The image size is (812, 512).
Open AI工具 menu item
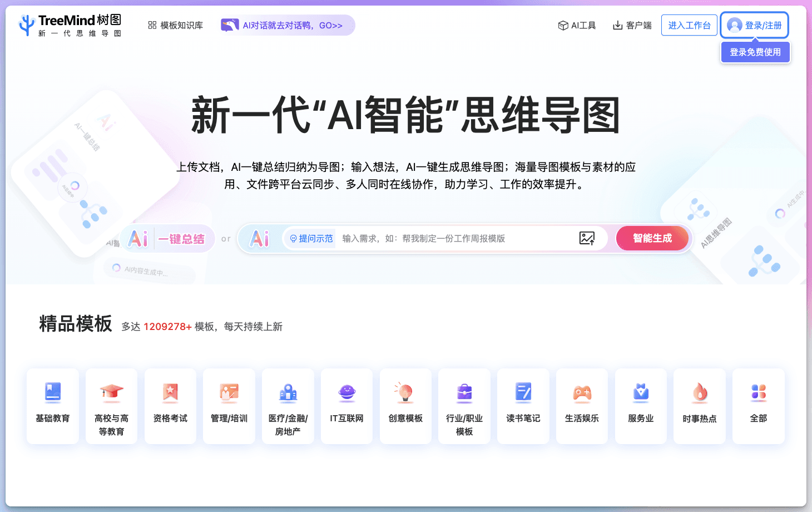click(x=577, y=26)
